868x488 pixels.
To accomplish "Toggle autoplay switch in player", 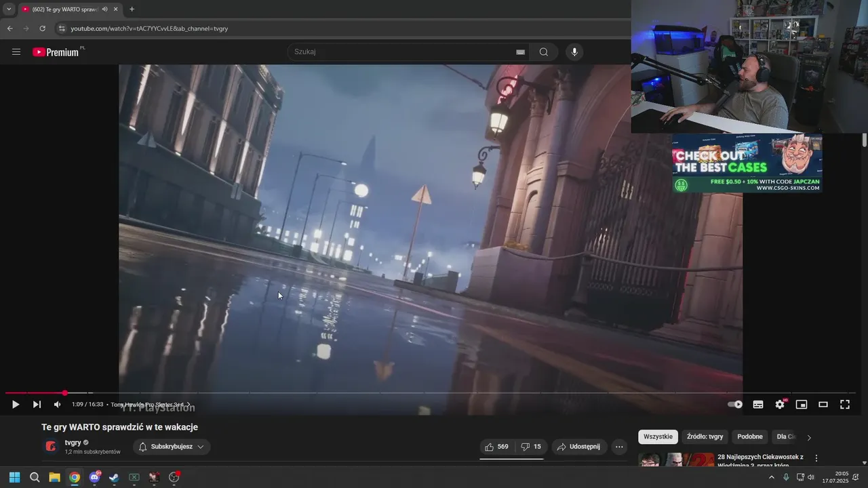I will 735,405.
